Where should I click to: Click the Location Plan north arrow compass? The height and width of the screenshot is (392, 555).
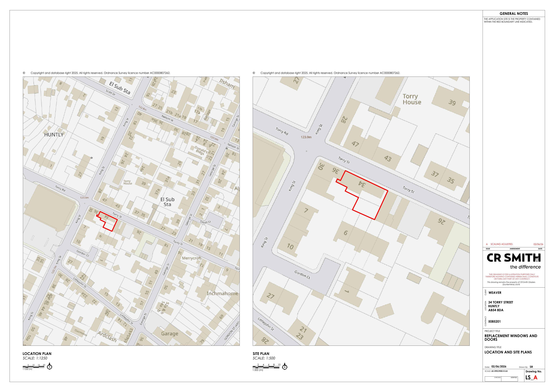pyautogui.click(x=50, y=366)
